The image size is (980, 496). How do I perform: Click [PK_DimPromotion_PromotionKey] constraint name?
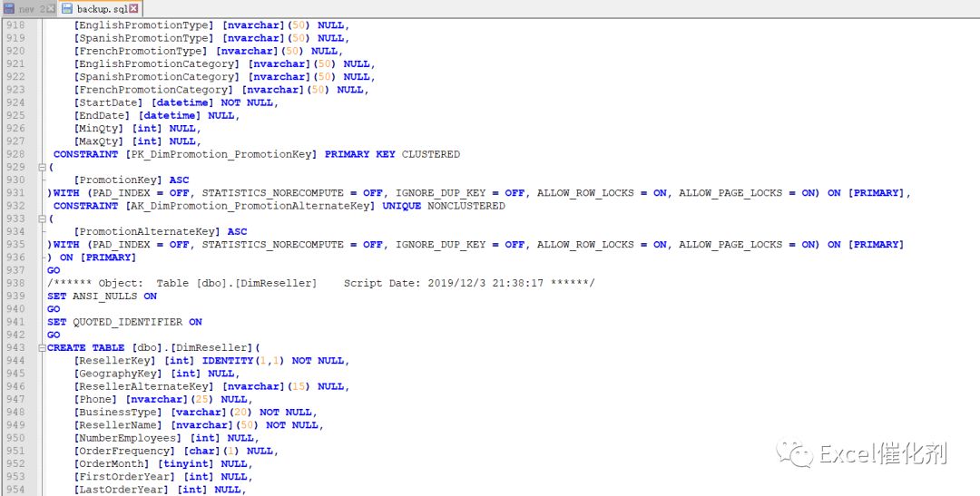[x=220, y=154]
